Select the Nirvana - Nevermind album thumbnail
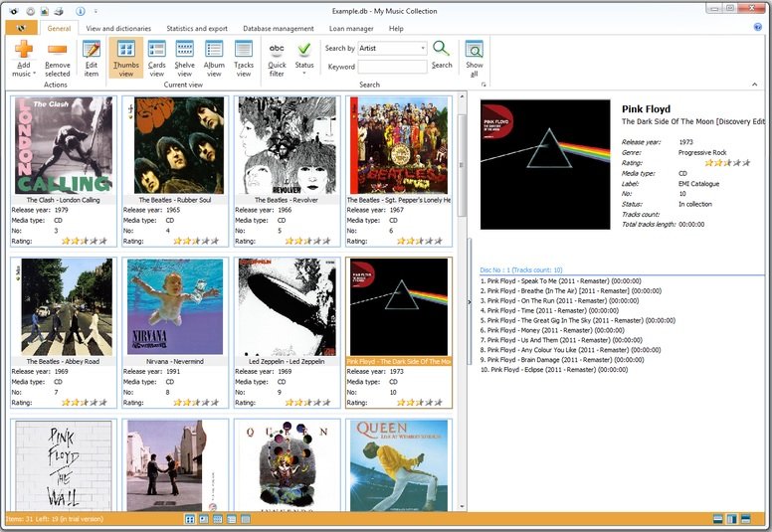This screenshot has width=772, height=532. 175,306
